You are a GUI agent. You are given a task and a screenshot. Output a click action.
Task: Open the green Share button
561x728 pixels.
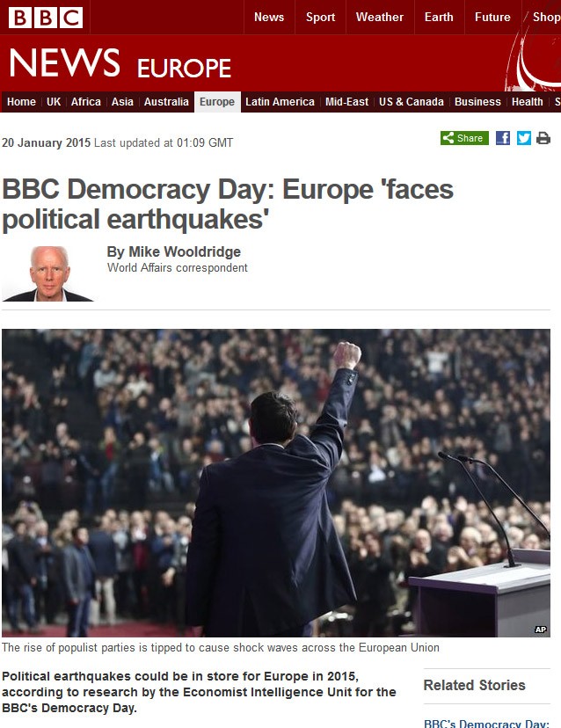pos(464,138)
